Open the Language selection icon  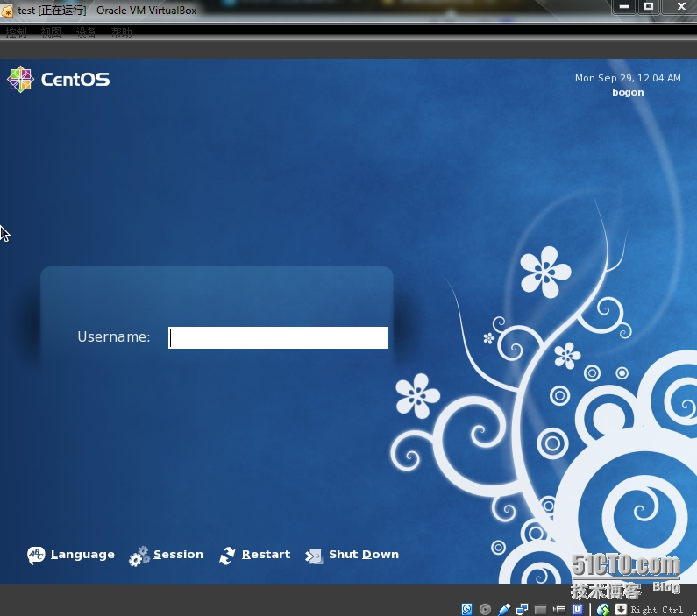point(36,556)
